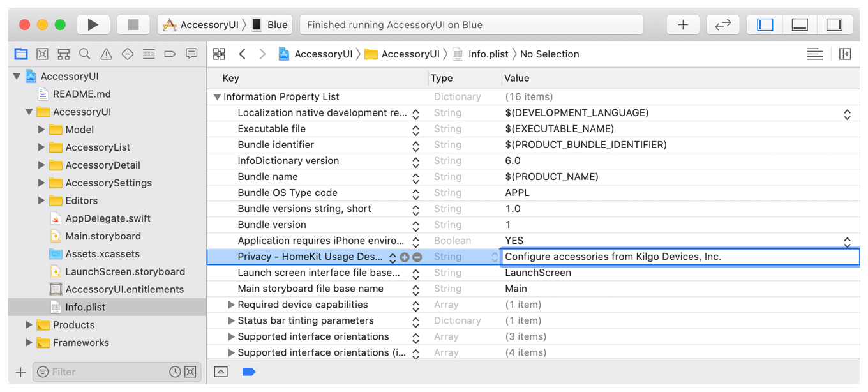This screenshot has height=392, width=868.
Task: Open type popup for HomeKit Usage row
Action: (494, 257)
